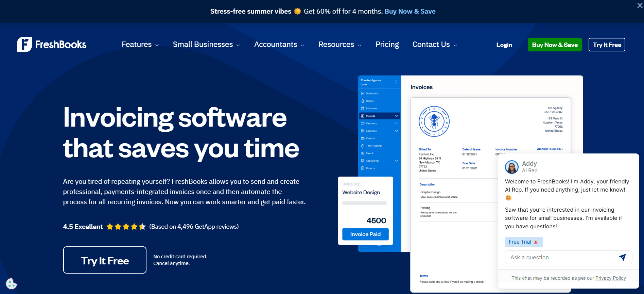The image size is (644, 294).
Task: Open the Resources menu
Action: pyautogui.click(x=336, y=45)
